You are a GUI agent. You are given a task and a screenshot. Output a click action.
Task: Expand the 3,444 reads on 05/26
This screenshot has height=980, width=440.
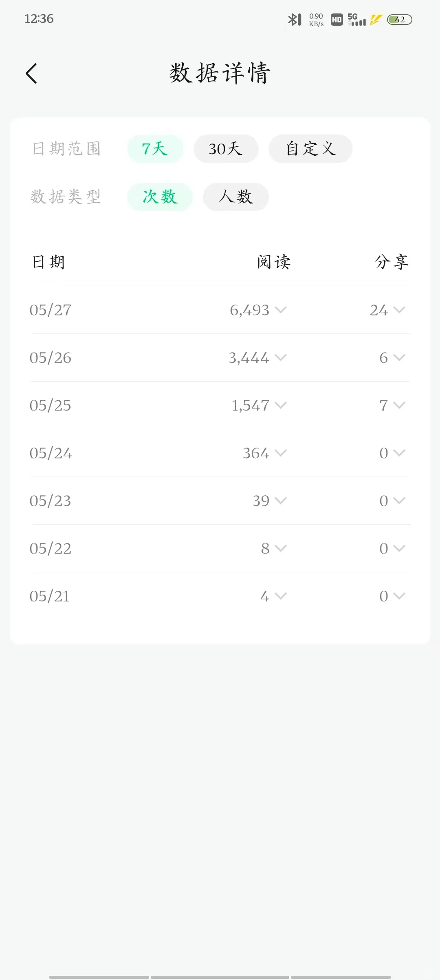258,358
